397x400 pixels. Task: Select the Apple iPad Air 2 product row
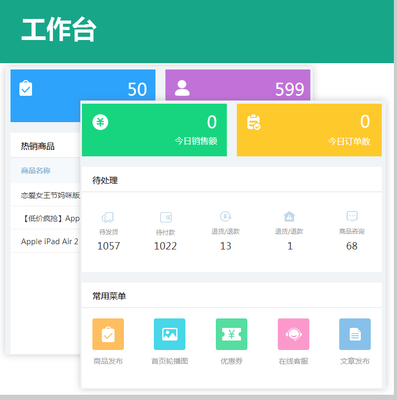45,241
